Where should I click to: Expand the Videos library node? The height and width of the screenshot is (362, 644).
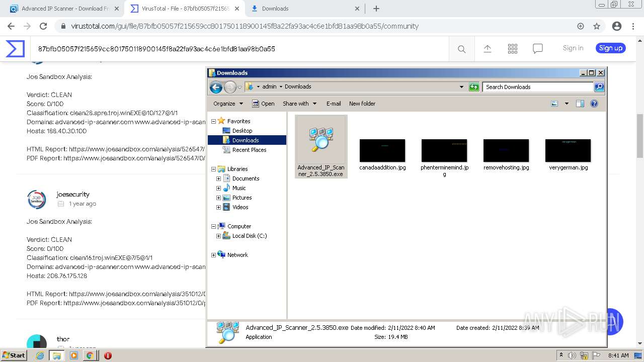click(x=218, y=207)
